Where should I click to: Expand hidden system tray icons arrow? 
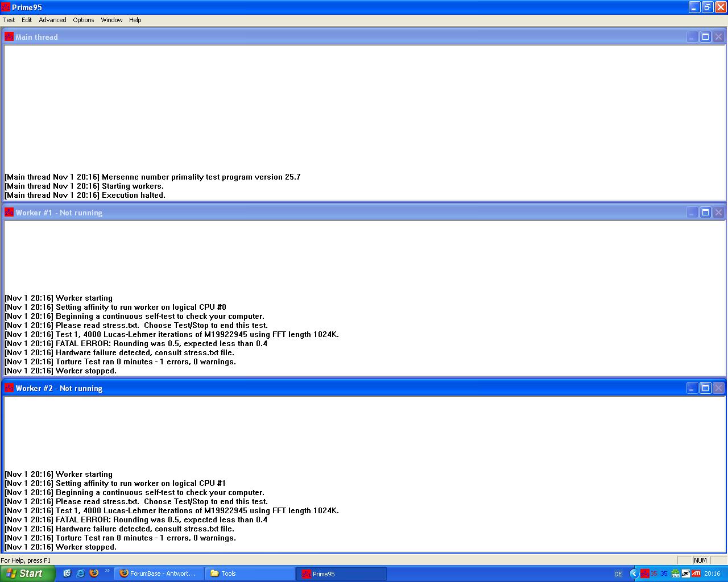(x=634, y=574)
